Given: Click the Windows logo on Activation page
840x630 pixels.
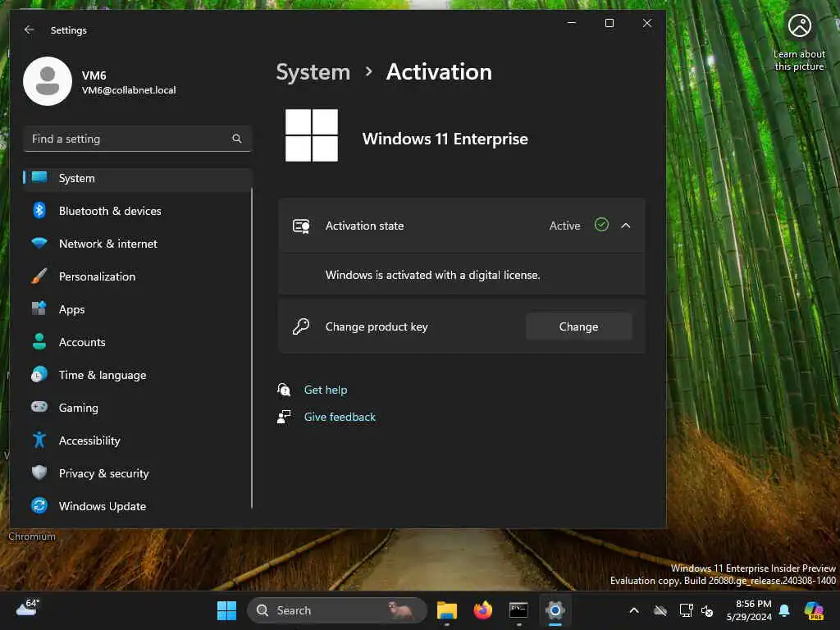Looking at the screenshot, I should click(x=312, y=135).
